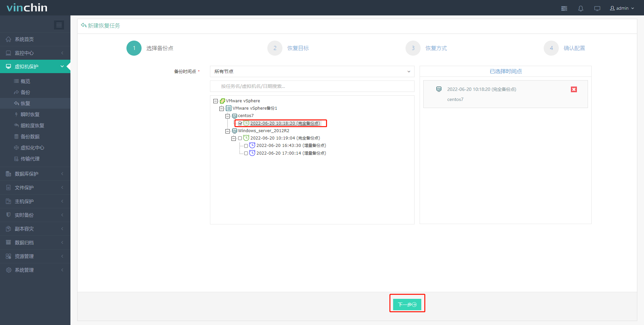Image resolution: width=644 pixels, height=325 pixels.
Task: Collapse the VMware vSphere root tree node
Action: click(215, 101)
